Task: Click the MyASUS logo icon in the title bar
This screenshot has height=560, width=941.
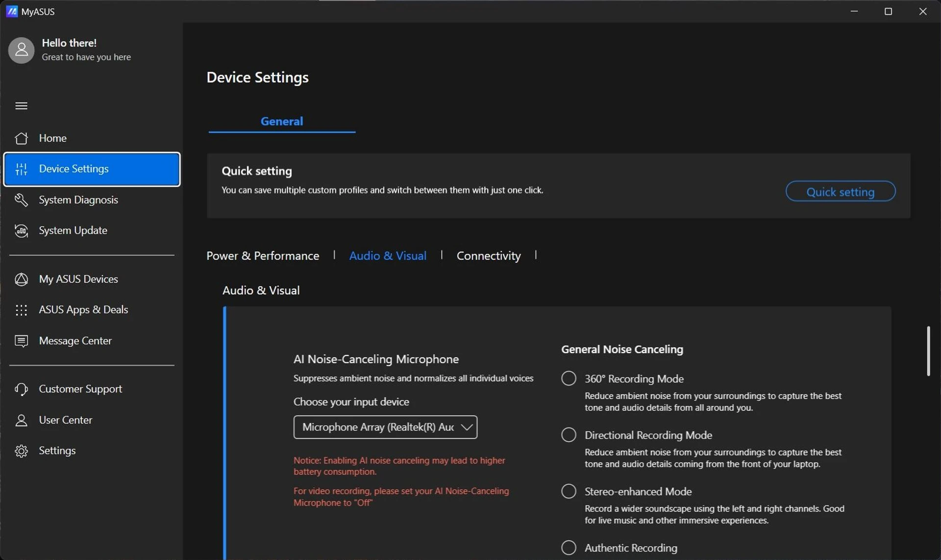Action: [12, 11]
